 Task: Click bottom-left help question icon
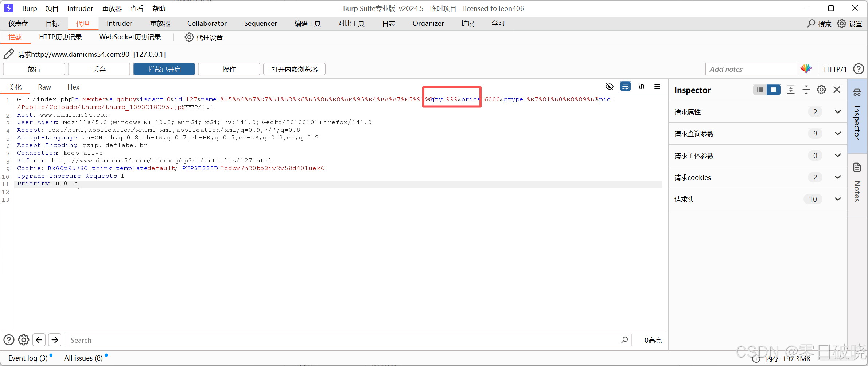click(x=9, y=340)
